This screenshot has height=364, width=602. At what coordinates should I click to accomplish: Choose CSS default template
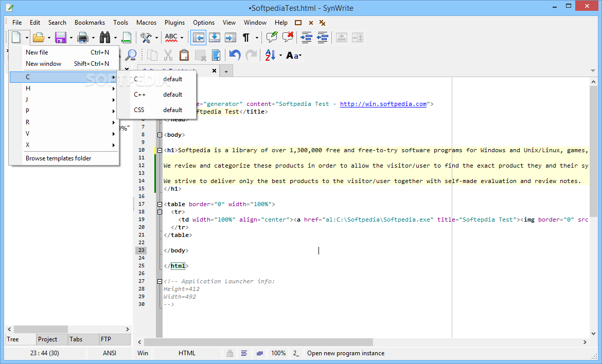156,110
